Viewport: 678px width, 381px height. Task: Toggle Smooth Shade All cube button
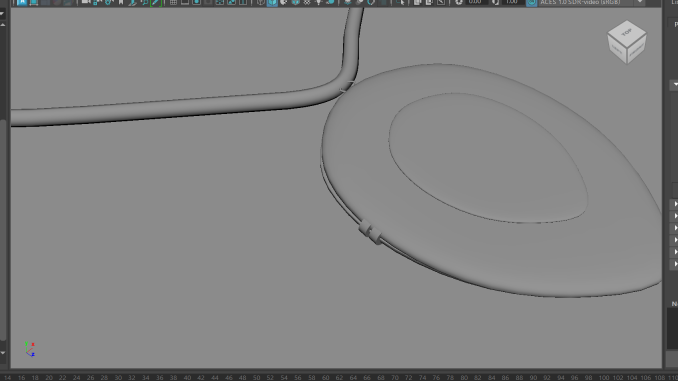pos(272,2)
